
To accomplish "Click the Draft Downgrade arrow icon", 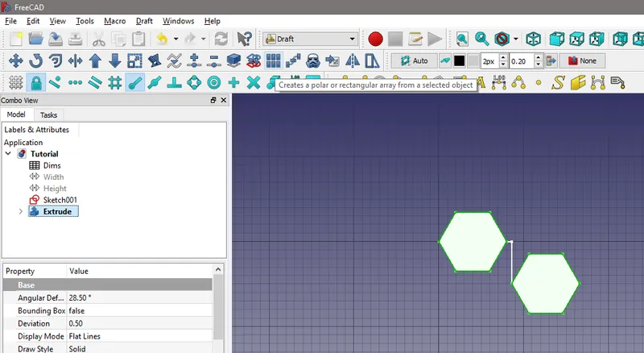I will click(x=115, y=60).
